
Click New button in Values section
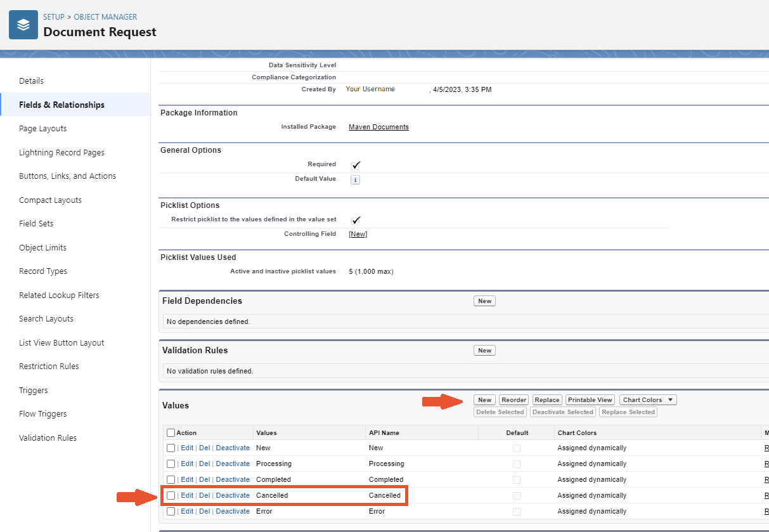click(484, 400)
